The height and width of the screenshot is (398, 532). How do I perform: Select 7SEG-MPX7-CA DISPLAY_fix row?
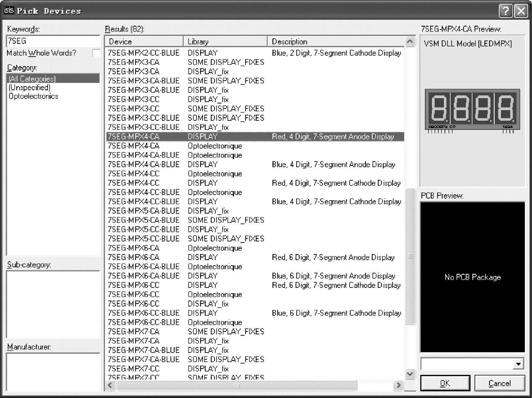pos(255,341)
